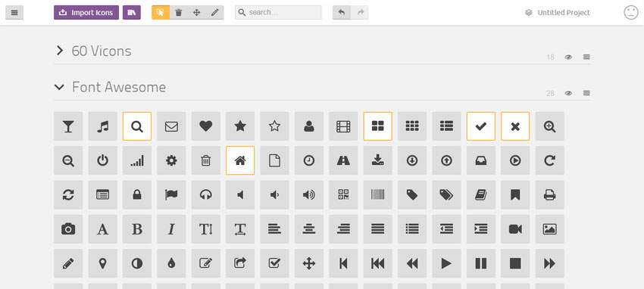The width and height of the screenshot is (644, 289).
Task: Toggle visibility of Font Awesome set
Action: (568, 94)
